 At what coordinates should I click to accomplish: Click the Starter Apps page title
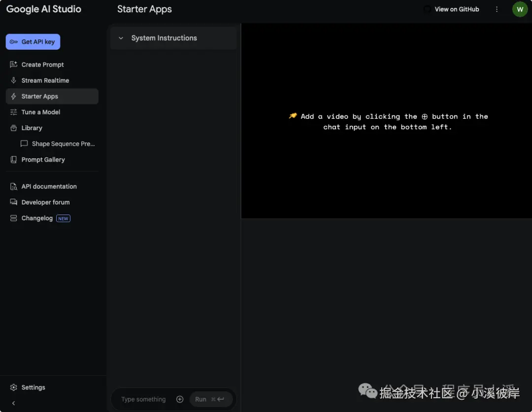[x=144, y=9]
